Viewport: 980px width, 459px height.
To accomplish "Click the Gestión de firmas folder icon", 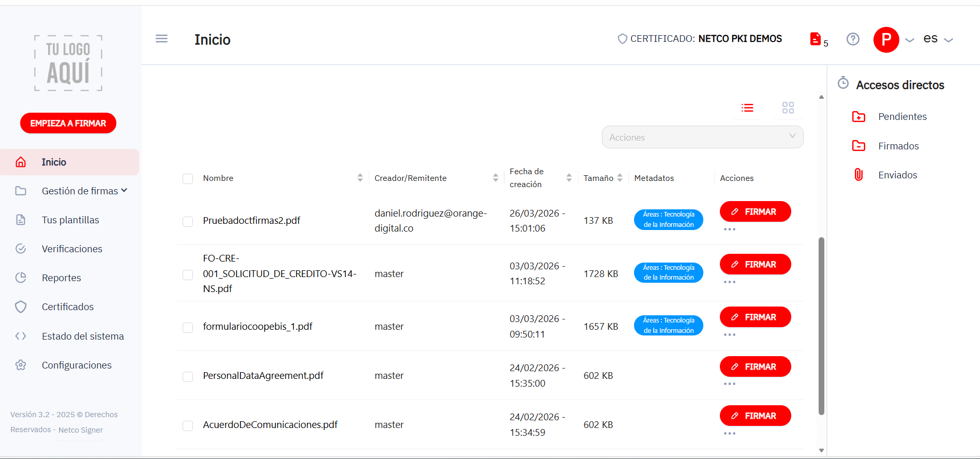I will click(21, 191).
